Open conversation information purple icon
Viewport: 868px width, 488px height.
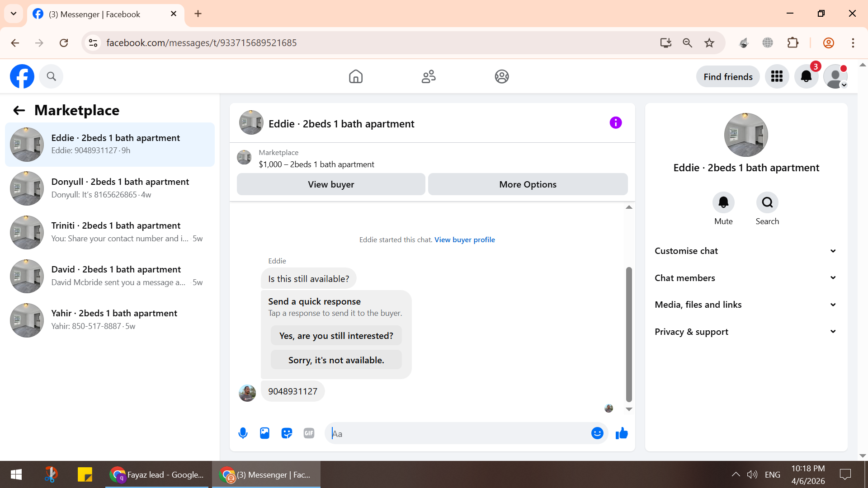point(616,122)
